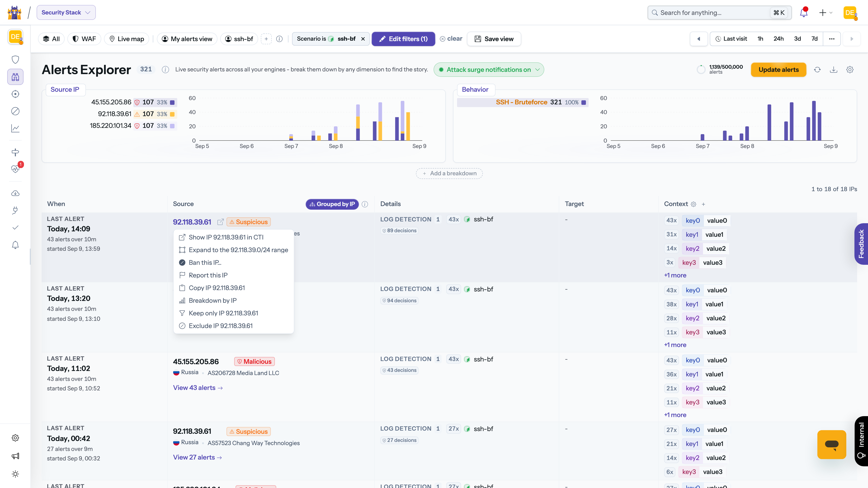Select Report this IP menu entry

click(234, 275)
